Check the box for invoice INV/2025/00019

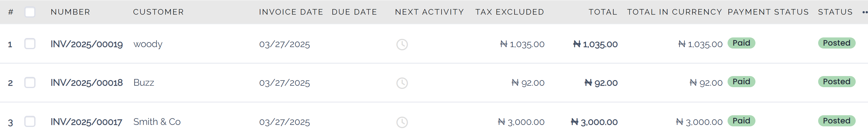(30, 44)
